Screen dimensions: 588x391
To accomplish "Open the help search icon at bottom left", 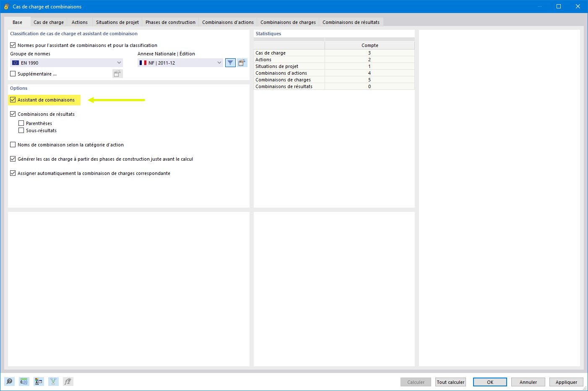I will coord(9,381).
